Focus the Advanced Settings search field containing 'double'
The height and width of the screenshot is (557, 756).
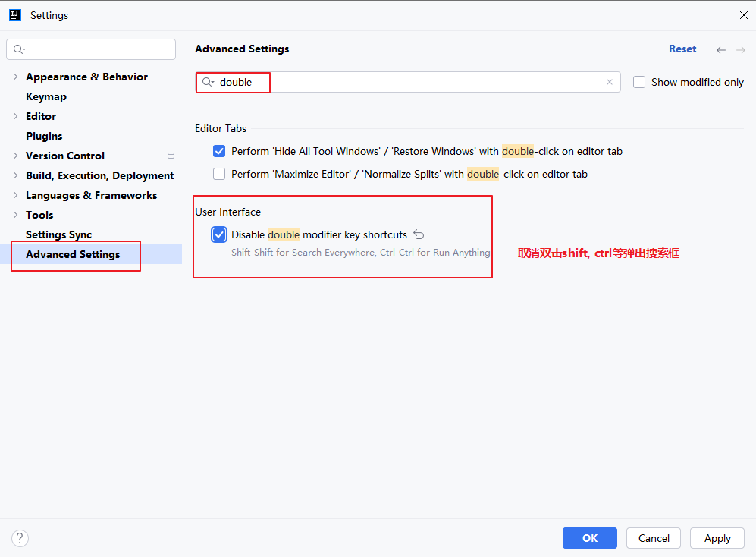tap(408, 82)
